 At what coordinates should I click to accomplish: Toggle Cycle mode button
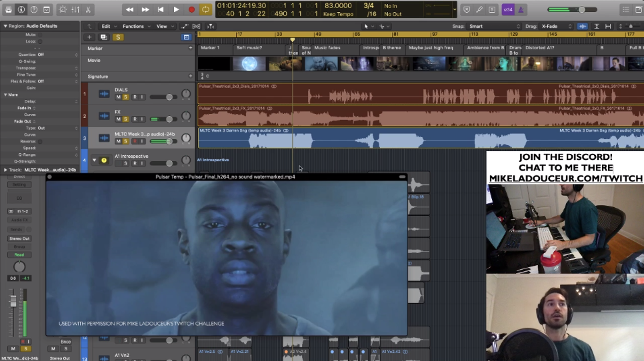tap(206, 9)
